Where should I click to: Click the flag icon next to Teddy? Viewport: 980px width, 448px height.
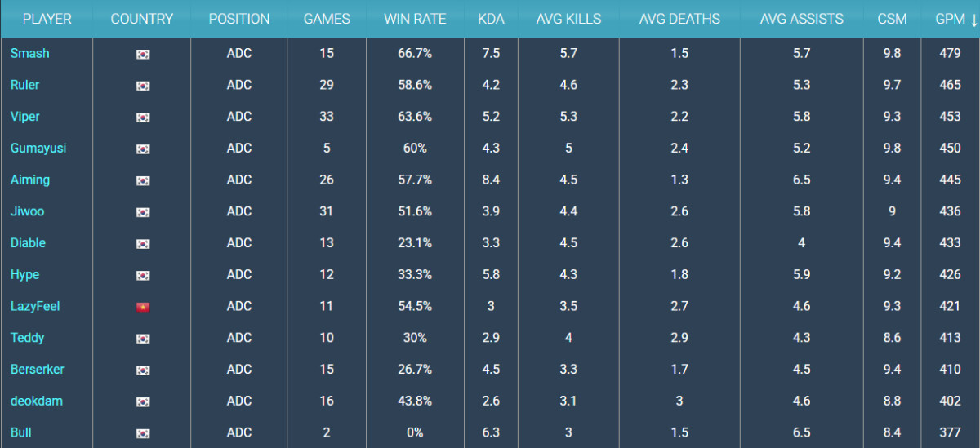143,339
